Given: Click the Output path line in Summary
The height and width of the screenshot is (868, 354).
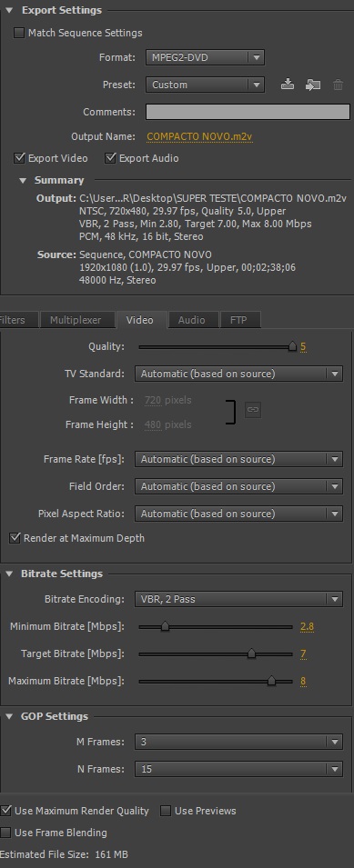Looking at the screenshot, I should coord(213,198).
